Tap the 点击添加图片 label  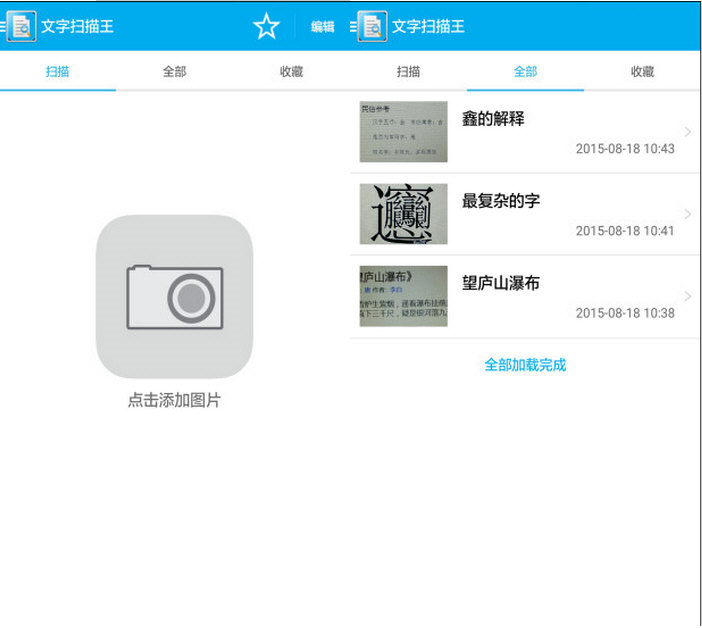tap(175, 400)
